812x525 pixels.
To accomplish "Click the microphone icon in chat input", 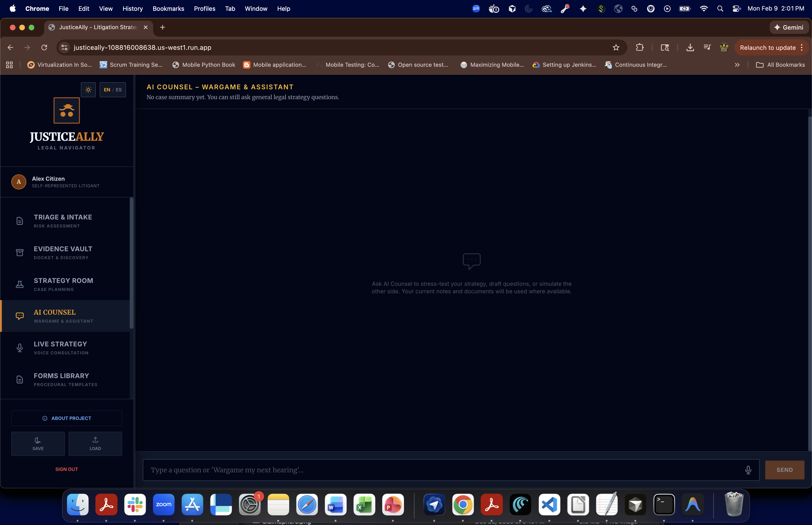I will click(748, 470).
